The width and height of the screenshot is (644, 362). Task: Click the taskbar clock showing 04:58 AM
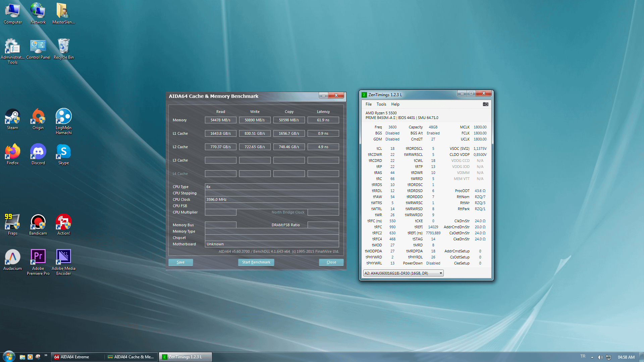(626, 357)
